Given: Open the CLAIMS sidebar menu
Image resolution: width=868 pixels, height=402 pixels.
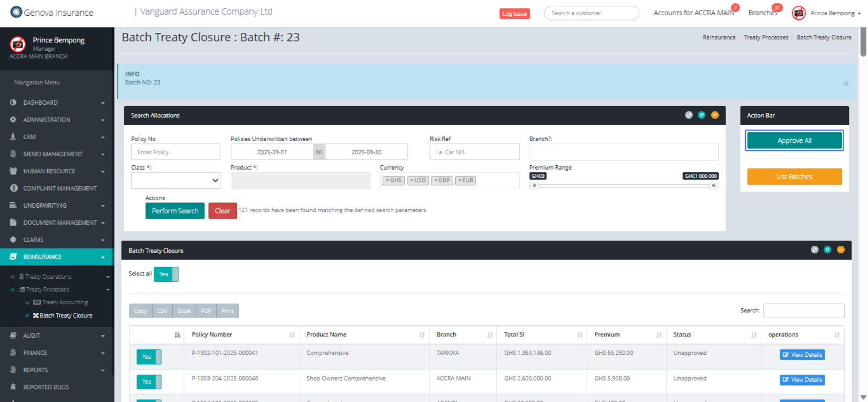Looking at the screenshot, I should pos(57,240).
